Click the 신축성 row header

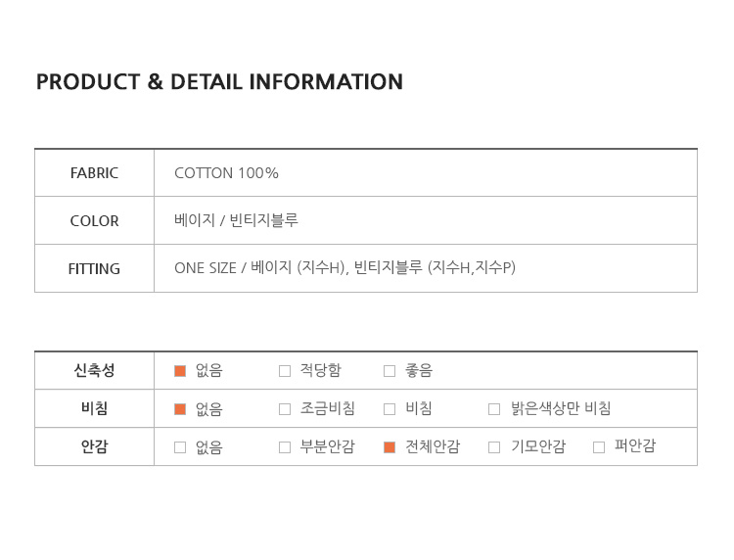click(94, 370)
